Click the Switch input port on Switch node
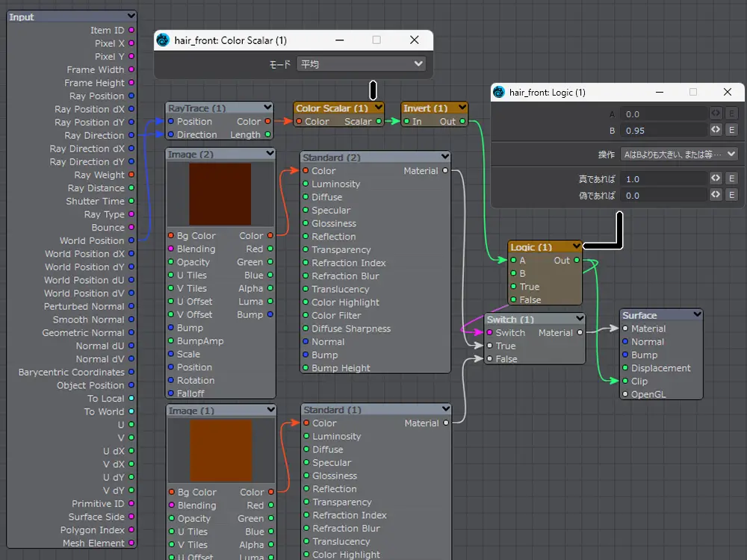 coord(489,333)
